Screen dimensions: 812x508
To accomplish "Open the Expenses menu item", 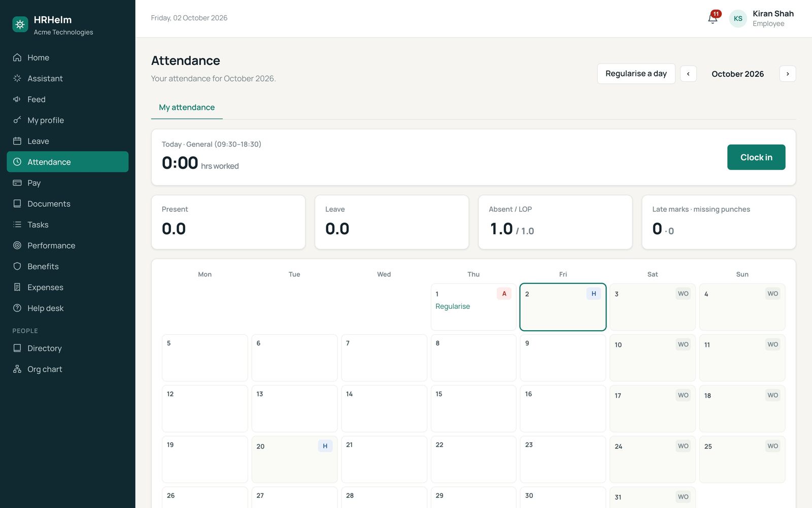I will click(67, 287).
